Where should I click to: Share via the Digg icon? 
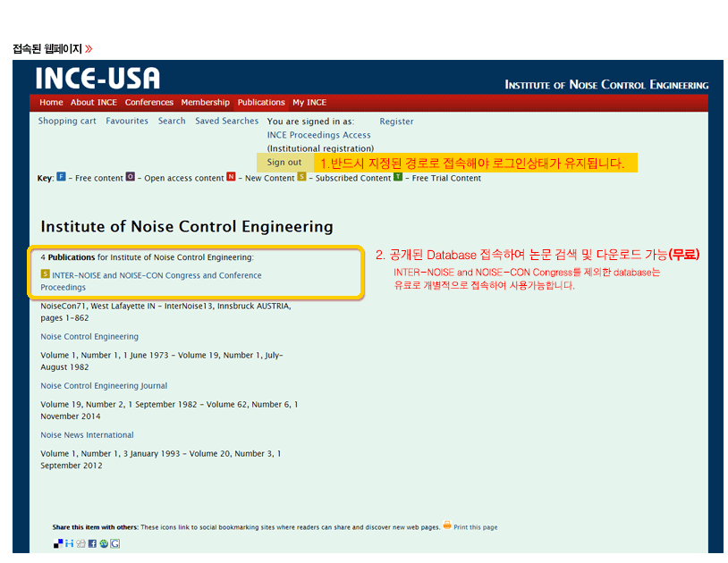(x=80, y=543)
